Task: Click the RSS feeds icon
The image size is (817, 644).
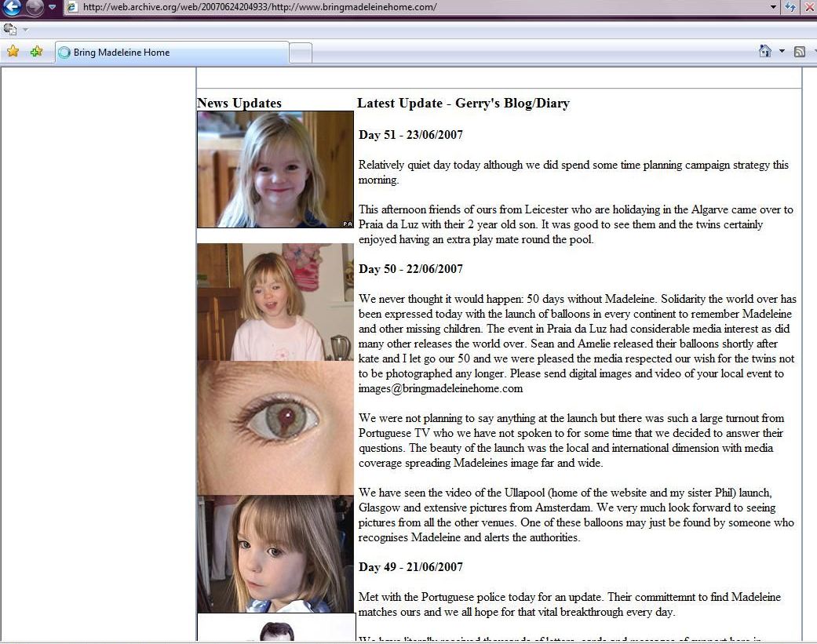Action: coord(800,52)
